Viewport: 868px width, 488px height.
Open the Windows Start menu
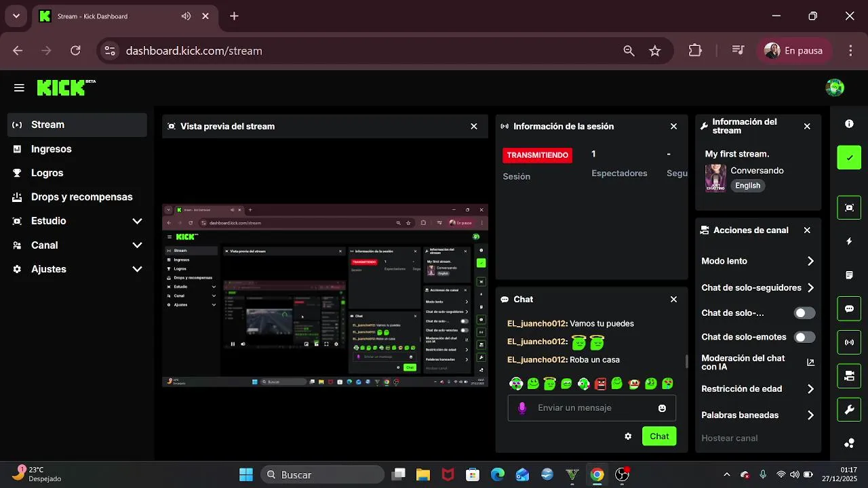(x=246, y=474)
